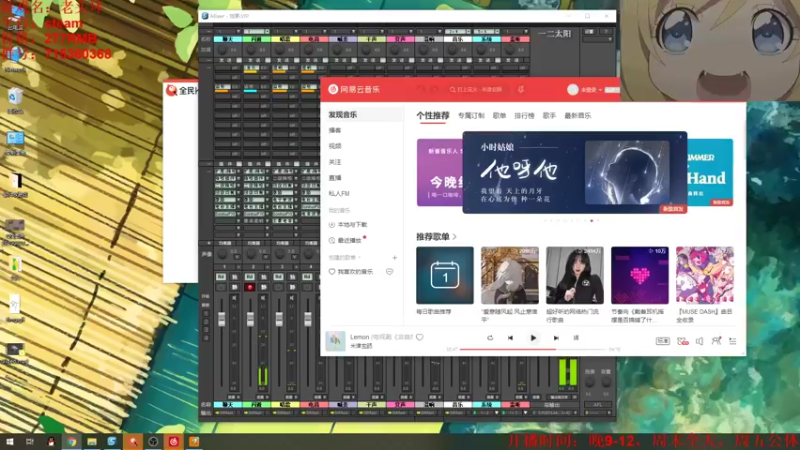Click mixer channel 3 volume fader
The image size is (800, 450).
[x=279, y=319]
